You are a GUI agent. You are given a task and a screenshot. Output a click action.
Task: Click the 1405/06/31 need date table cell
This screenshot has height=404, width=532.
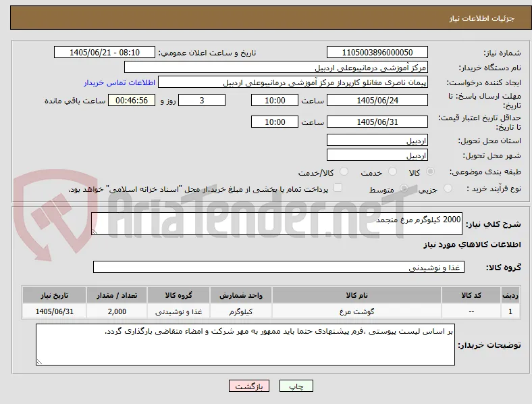coord(54,311)
